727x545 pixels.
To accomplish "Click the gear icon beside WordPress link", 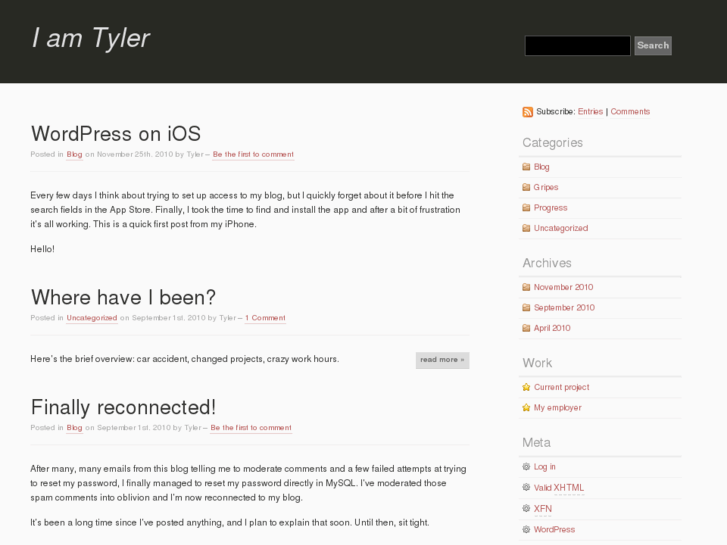I will click(x=526, y=529).
